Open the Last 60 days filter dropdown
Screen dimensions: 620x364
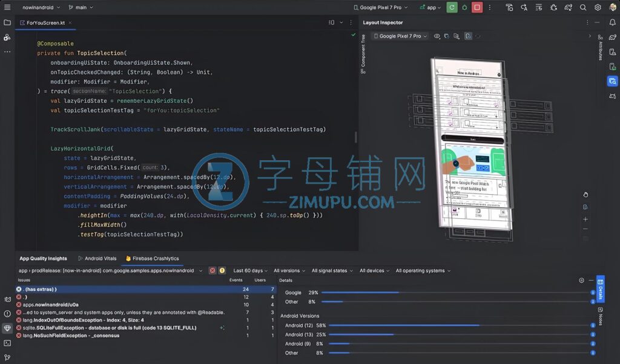click(250, 270)
